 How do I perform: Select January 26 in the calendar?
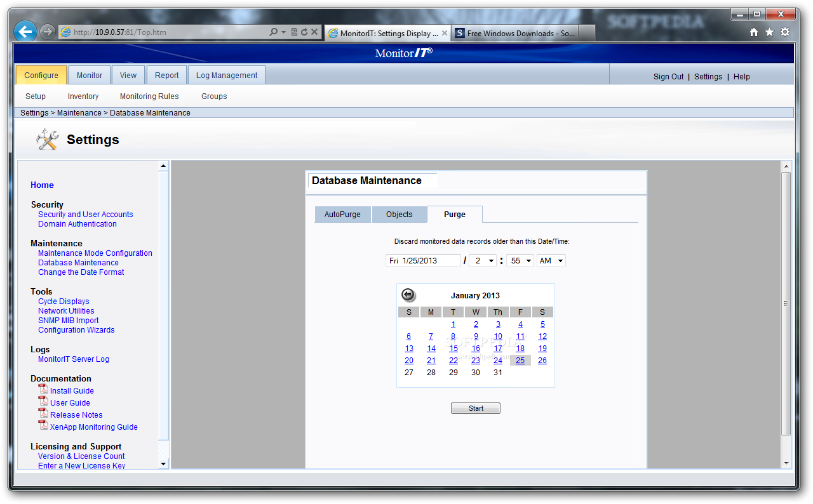[x=542, y=361]
